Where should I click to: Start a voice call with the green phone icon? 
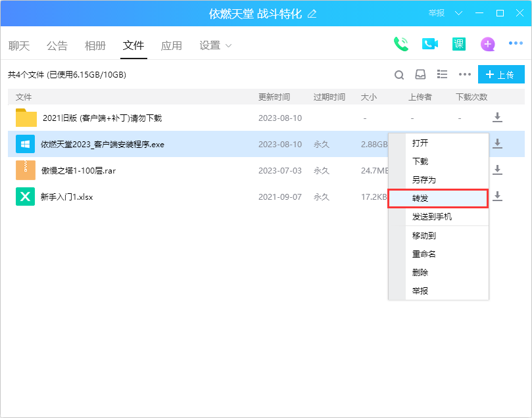400,44
